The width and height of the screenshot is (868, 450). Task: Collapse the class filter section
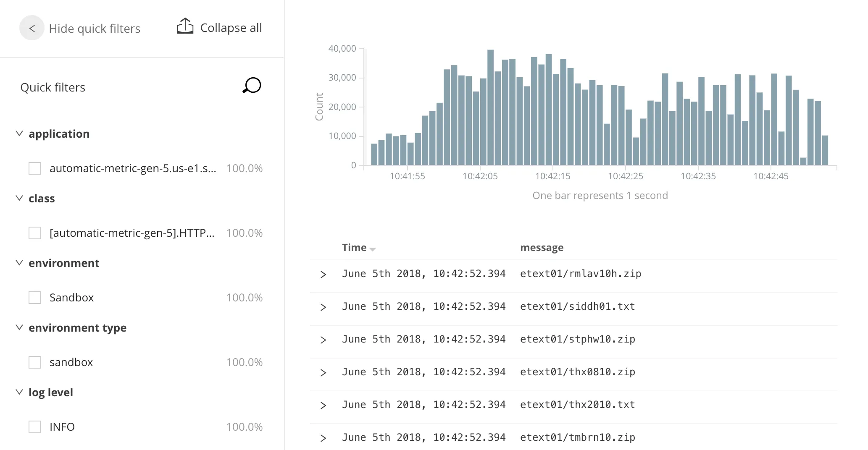pos(19,198)
